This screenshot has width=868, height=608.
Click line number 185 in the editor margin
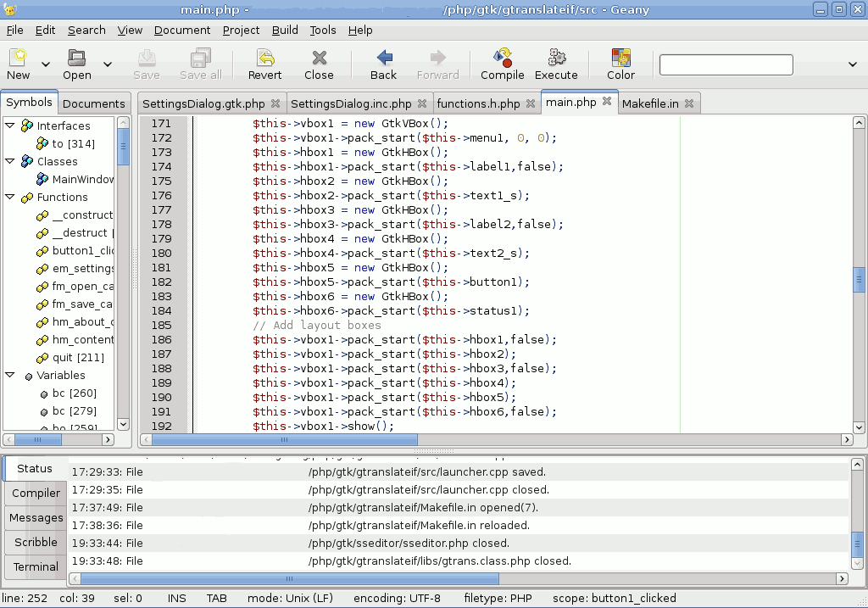click(162, 325)
